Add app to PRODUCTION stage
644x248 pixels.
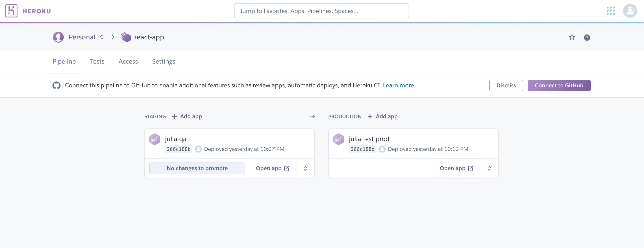pyautogui.click(x=383, y=116)
